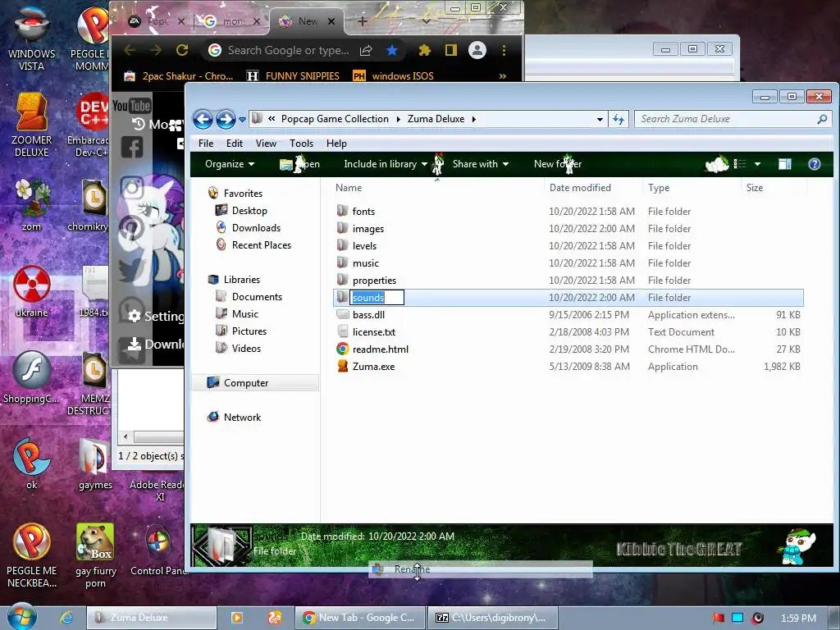Open Internet Explorer on taskbar
The height and width of the screenshot is (630, 840).
66,618
